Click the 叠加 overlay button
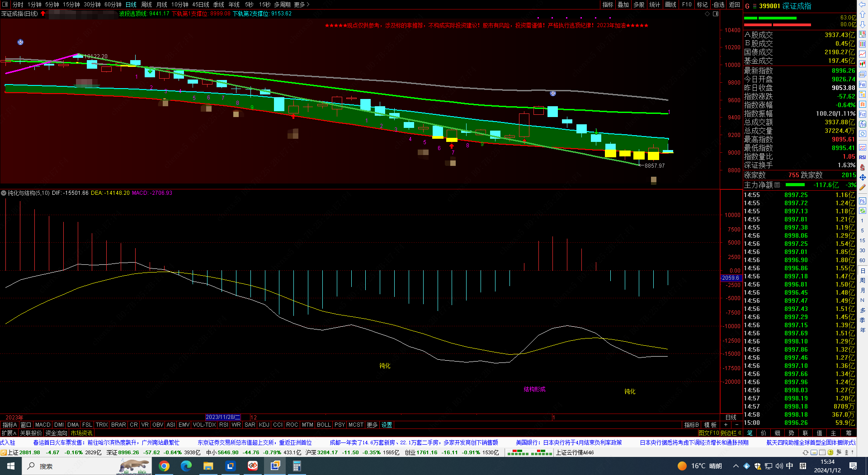868x475 pixels. coord(623,5)
